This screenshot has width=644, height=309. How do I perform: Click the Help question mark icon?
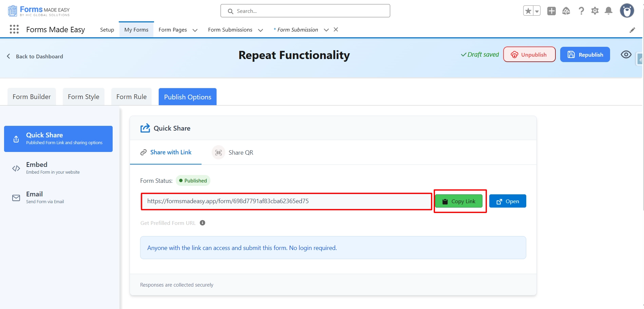coord(581,11)
